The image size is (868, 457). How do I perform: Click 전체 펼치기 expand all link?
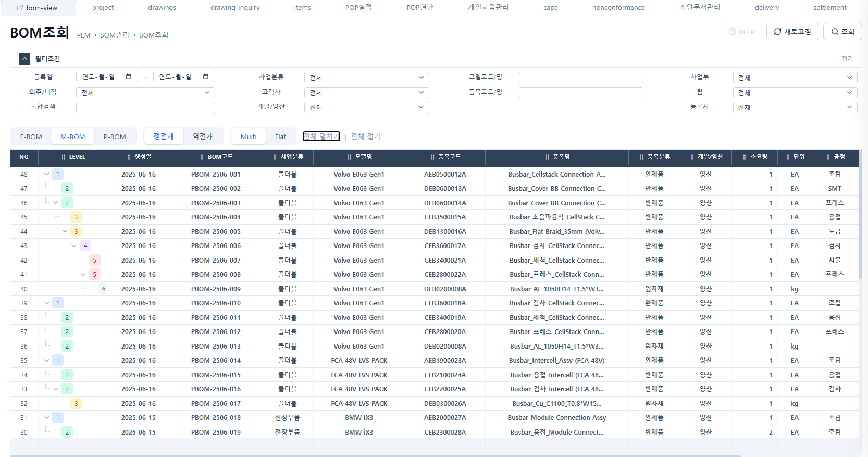pos(321,137)
